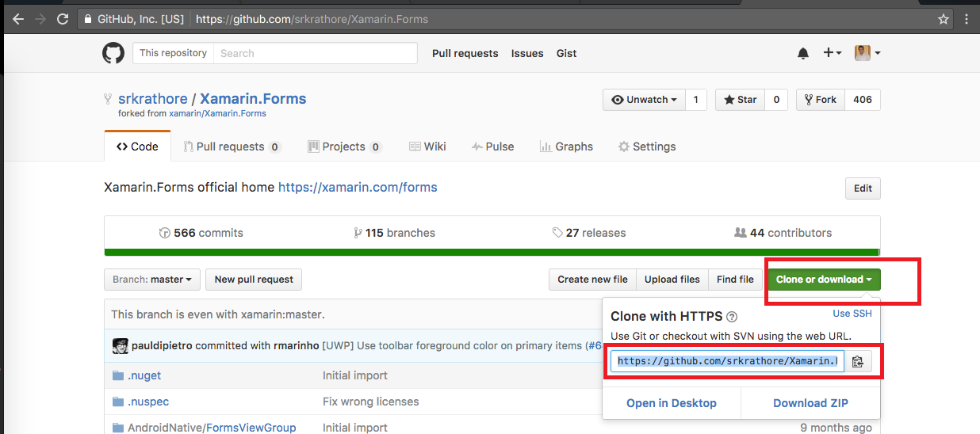This screenshot has width=980, height=434.
Task: Open Pull requests in the top navigation
Action: pyautogui.click(x=465, y=53)
